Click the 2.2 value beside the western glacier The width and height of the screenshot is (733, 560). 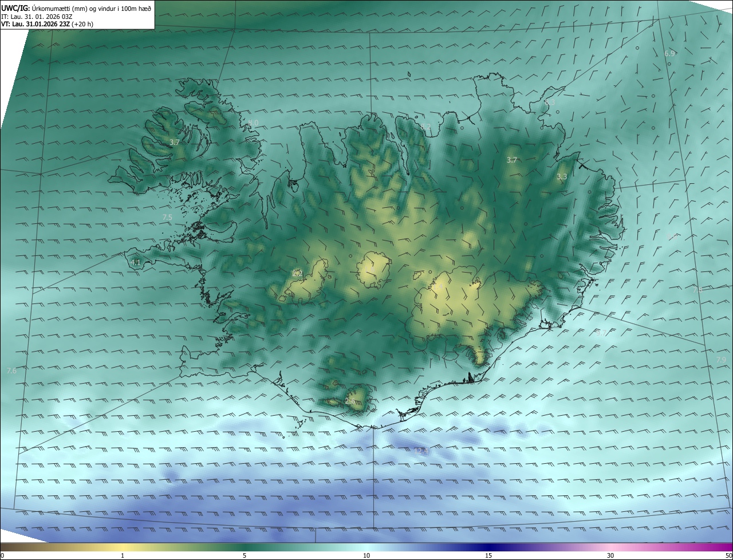click(x=297, y=273)
